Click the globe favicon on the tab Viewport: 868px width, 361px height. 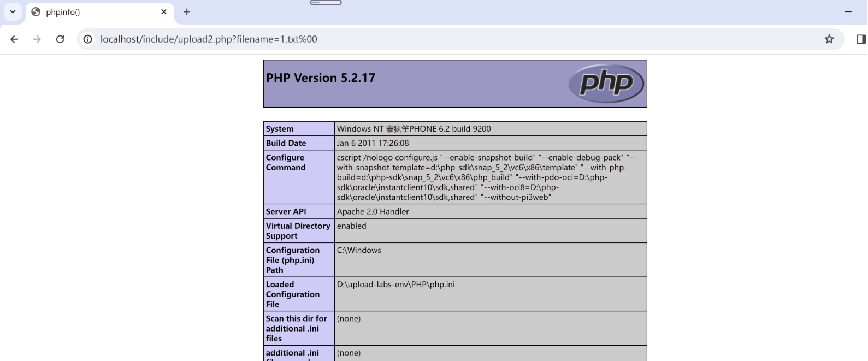click(36, 12)
